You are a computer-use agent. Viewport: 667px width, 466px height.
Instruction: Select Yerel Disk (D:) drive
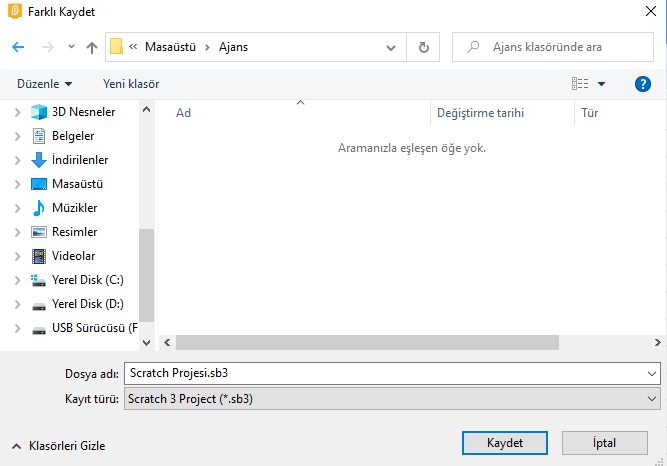coord(88,304)
